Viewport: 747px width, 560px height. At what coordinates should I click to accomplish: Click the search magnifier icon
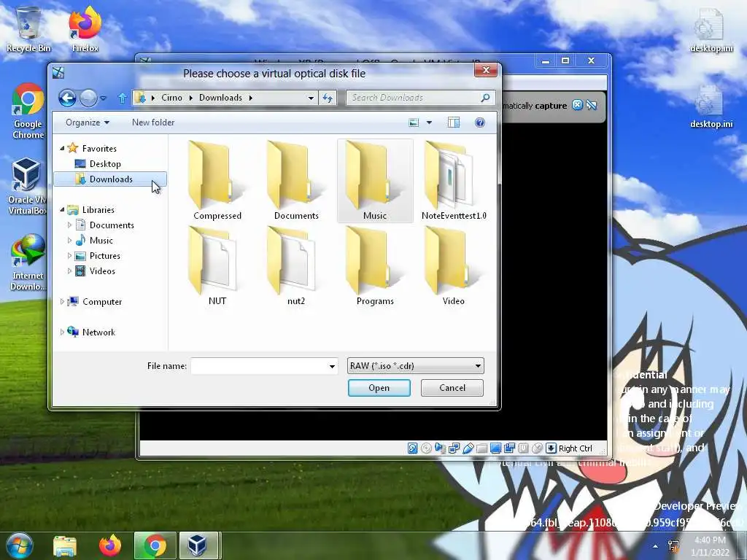point(485,98)
